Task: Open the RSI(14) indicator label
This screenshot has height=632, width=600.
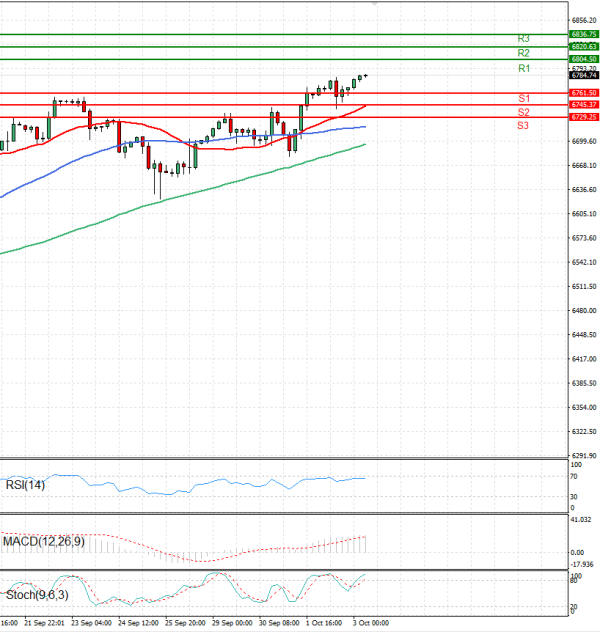Action: 23,485
